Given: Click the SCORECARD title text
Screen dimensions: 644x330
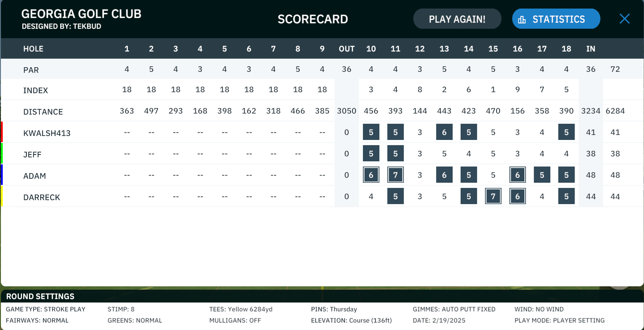Looking at the screenshot, I should coord(313,19).
